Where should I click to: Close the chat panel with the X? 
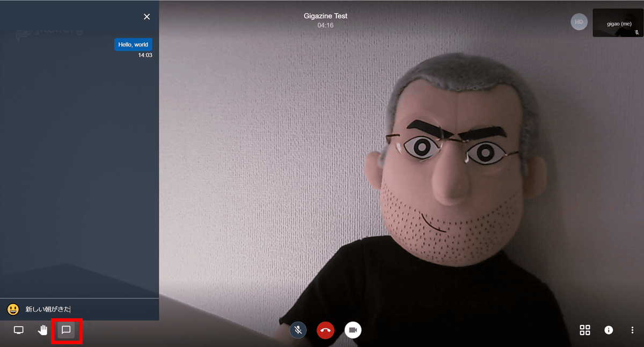coord(147,17)
